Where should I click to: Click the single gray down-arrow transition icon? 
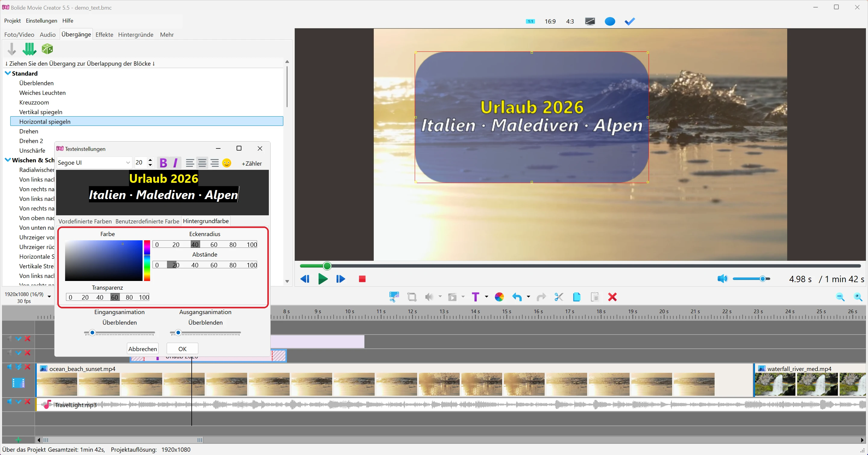click(12, 49)
